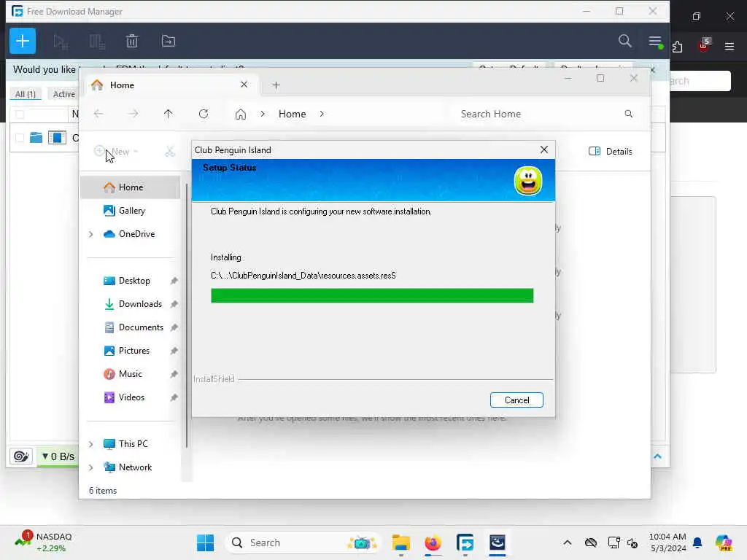Refresh the File Explorer view
The width and height of the screenshot is (747, 560).
pyautogui.click(x=204, y=114)
